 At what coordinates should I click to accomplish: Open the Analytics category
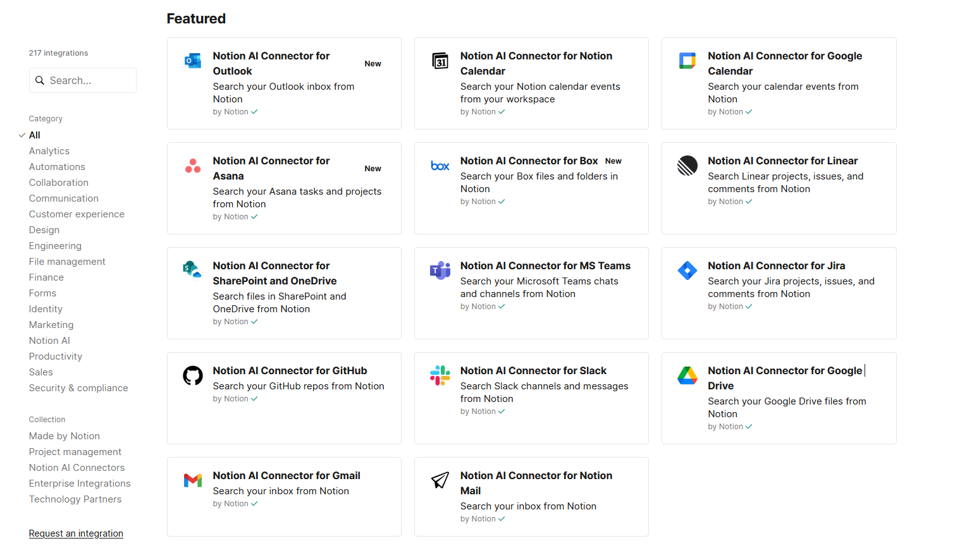[49, 150]
